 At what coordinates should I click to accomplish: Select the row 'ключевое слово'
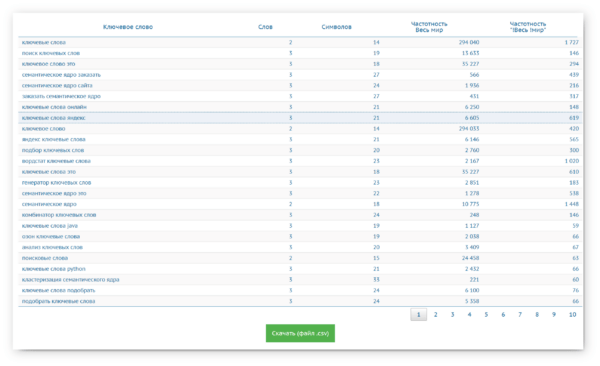[300, 129]
